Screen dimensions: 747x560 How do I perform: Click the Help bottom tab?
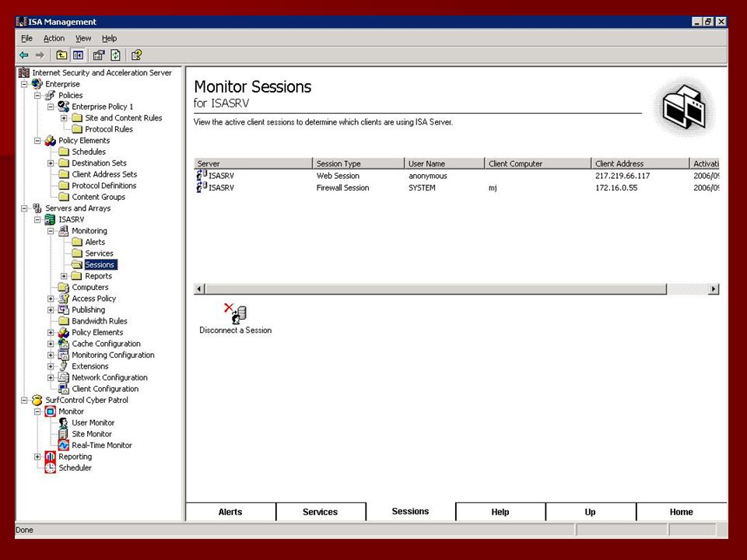point(500,512)
